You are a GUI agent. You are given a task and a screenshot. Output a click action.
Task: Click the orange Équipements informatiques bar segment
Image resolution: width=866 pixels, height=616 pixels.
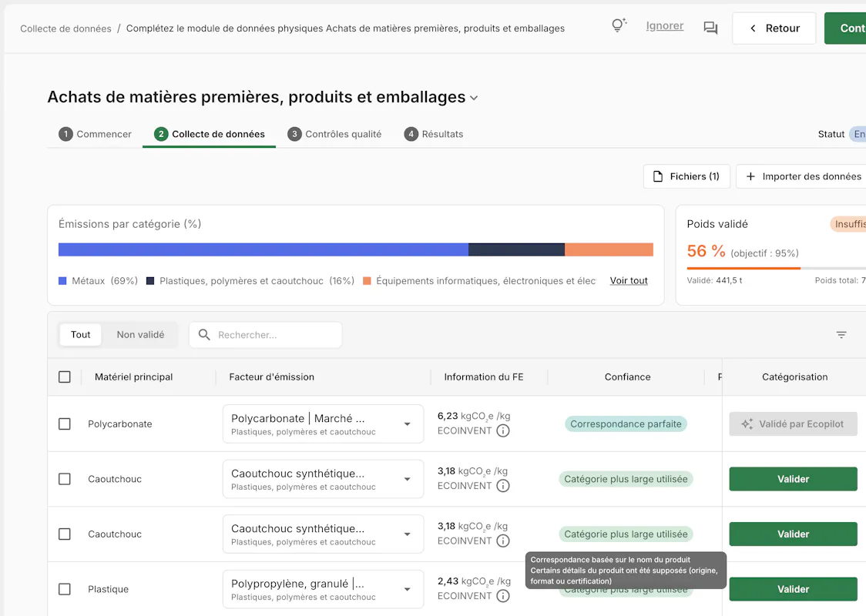[x=609, y=249]
